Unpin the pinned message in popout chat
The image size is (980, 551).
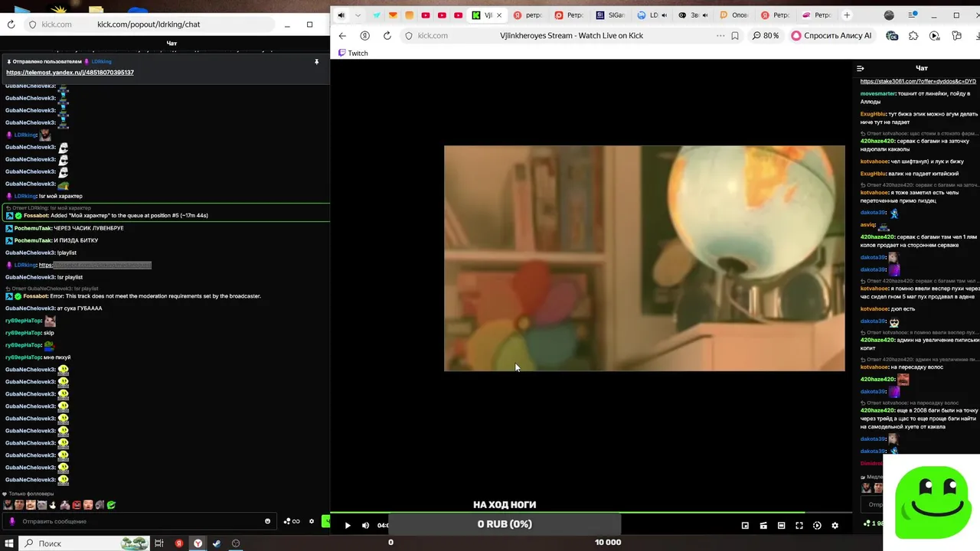pos(316,61)
